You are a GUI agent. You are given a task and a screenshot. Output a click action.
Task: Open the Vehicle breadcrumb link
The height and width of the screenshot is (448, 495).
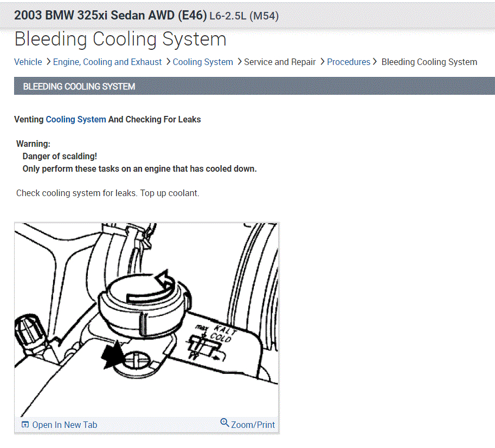pos(28,62)
